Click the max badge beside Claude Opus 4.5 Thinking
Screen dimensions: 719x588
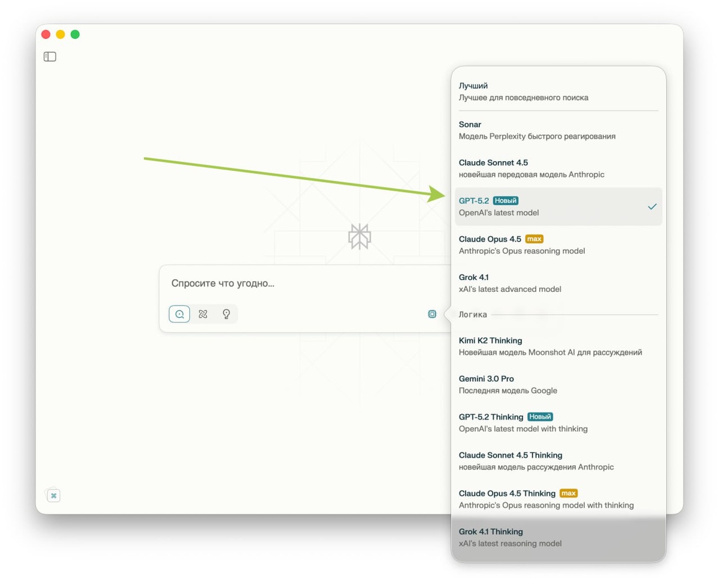click(x=568, y=493)
